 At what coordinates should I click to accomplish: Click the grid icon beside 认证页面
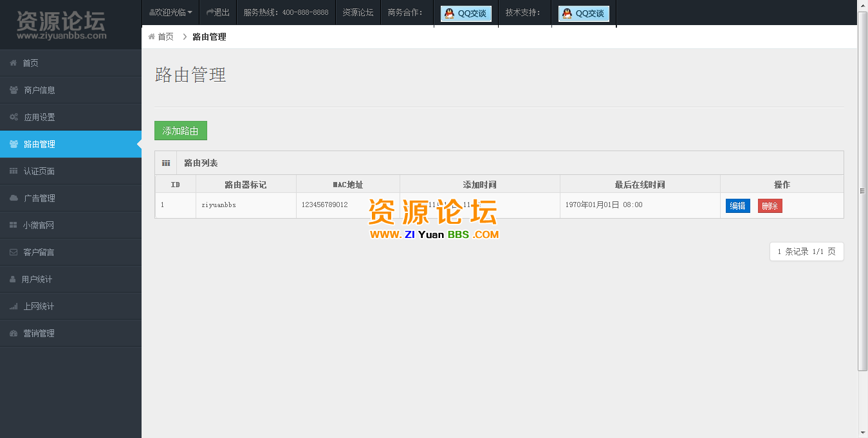point(14,171)
